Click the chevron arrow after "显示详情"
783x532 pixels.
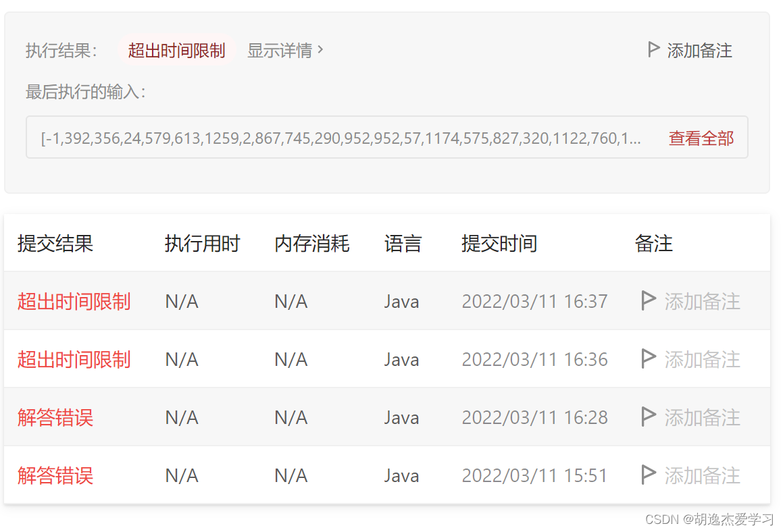tap(322, 50)
